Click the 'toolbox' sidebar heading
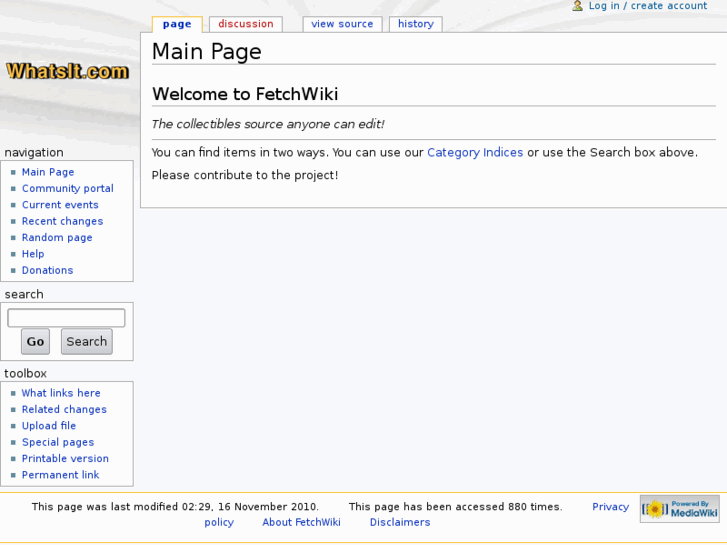727x545 pixels. click(x=26, y=373)
